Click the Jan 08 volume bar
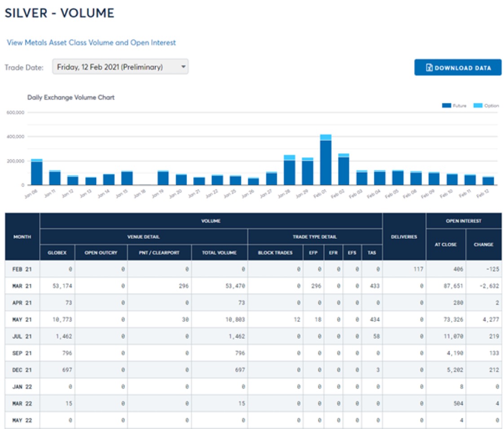Screen dimensions: 504x429 (37, 173)
